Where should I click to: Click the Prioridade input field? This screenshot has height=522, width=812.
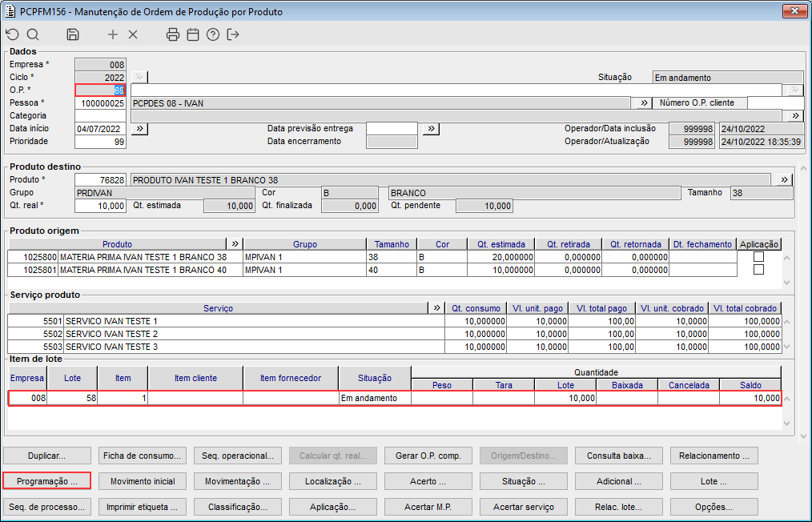100,142
